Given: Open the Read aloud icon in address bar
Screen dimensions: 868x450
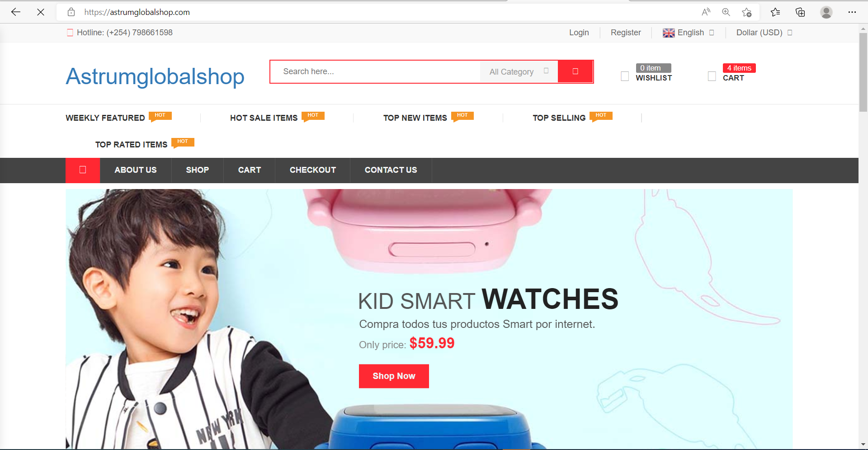Looking at the screenshot, I should 706,12.
